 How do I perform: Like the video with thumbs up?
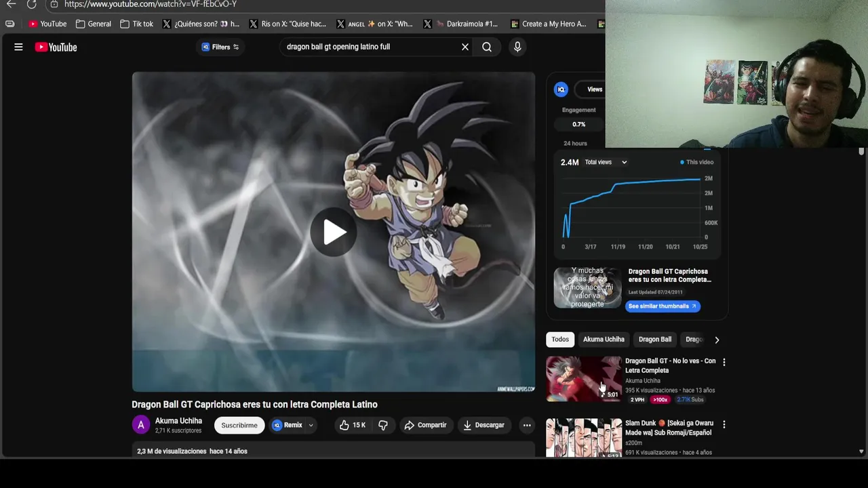click(353, 425)
